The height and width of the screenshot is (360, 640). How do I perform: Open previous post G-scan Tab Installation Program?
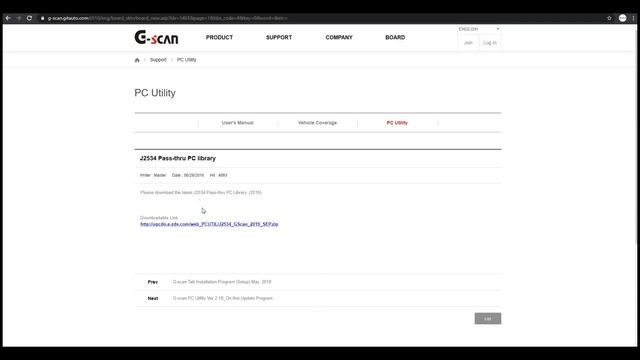[222, 282]
